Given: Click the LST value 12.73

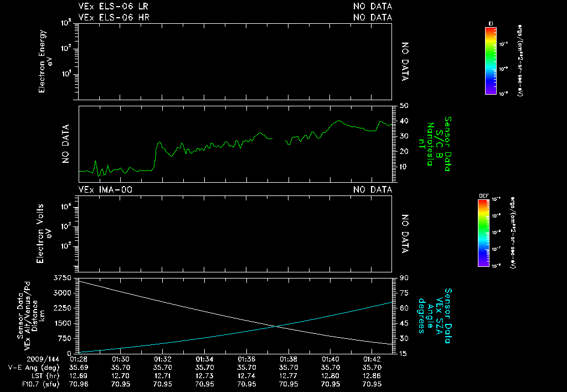Looking at the screenshot, I should 205,376.
